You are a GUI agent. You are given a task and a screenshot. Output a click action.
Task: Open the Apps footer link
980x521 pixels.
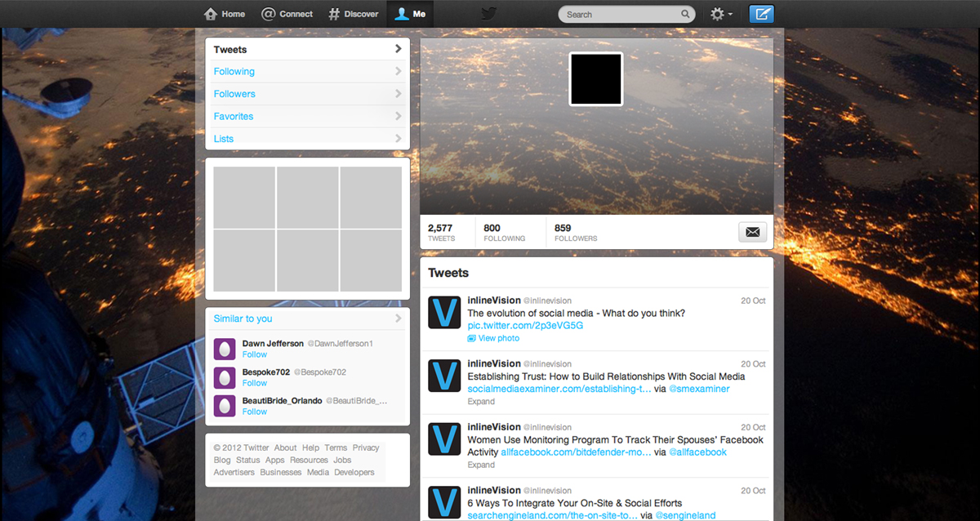275,460
